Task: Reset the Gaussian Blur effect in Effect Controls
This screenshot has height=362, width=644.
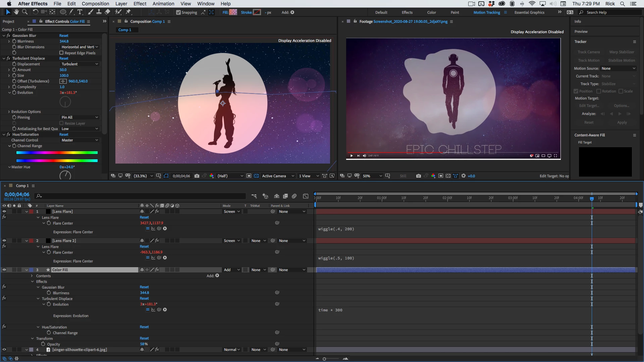Action: pos(64,36)
